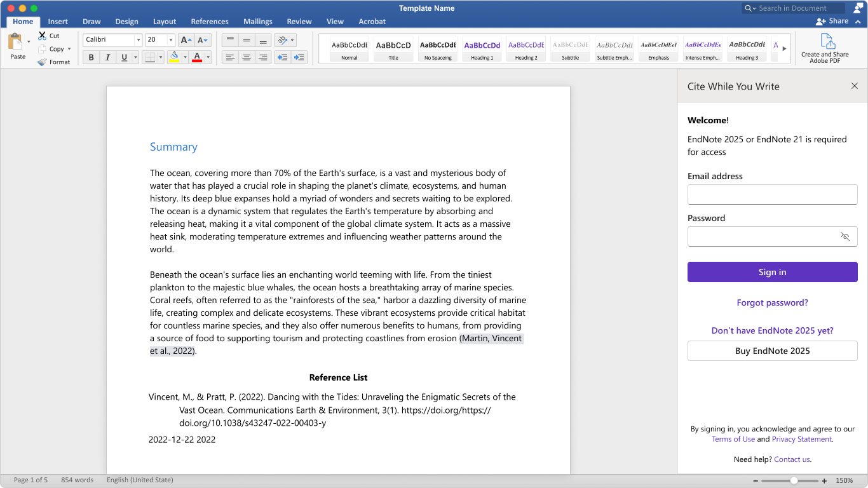Image resolution: width=868 pixels, height=488 pixels.
Task: Collapse the ribbon with the chevron
Action: click(858, 22)
